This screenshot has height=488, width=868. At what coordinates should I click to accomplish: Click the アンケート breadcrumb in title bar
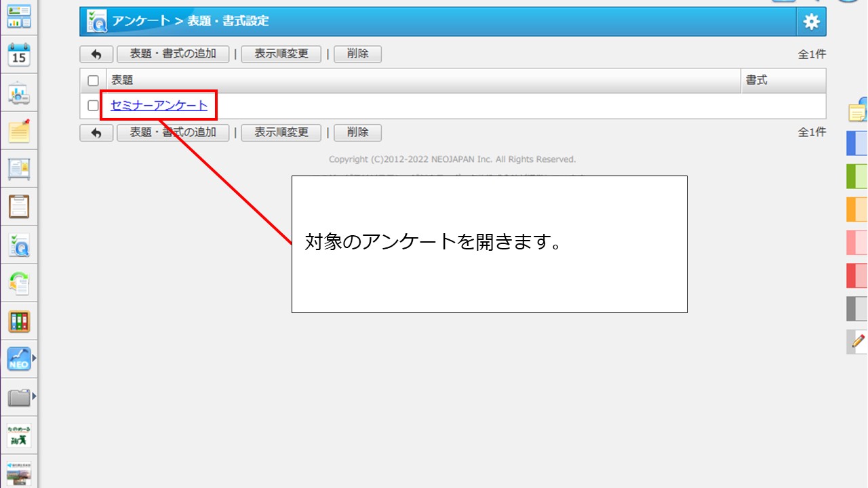coord(141,21)
